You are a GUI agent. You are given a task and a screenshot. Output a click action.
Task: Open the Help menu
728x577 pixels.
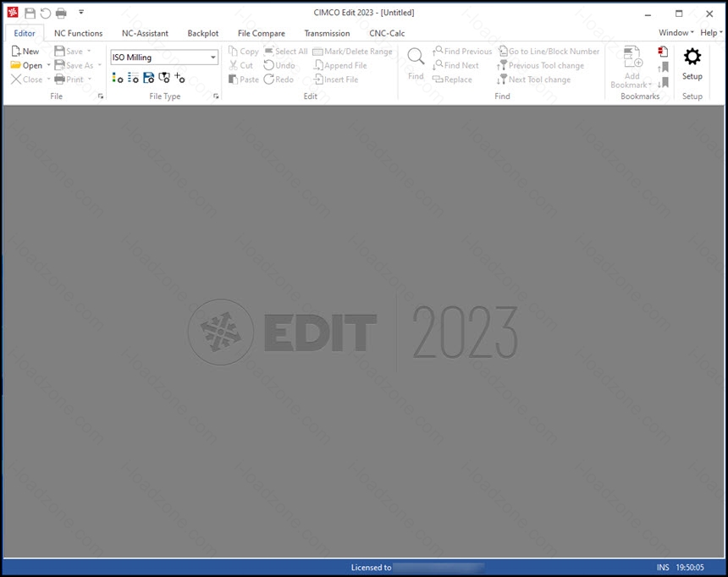point(711,32)
